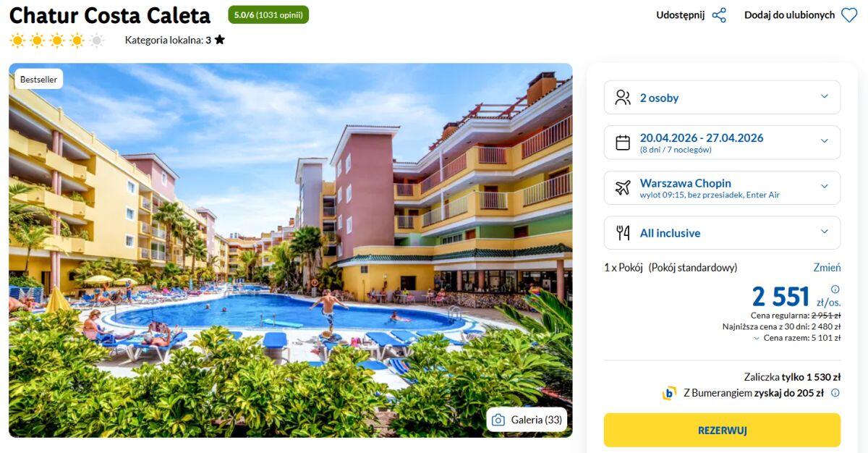868x453 pixels.
Task: Expand Cena razem price breakdown
Action: coord(797,338)
